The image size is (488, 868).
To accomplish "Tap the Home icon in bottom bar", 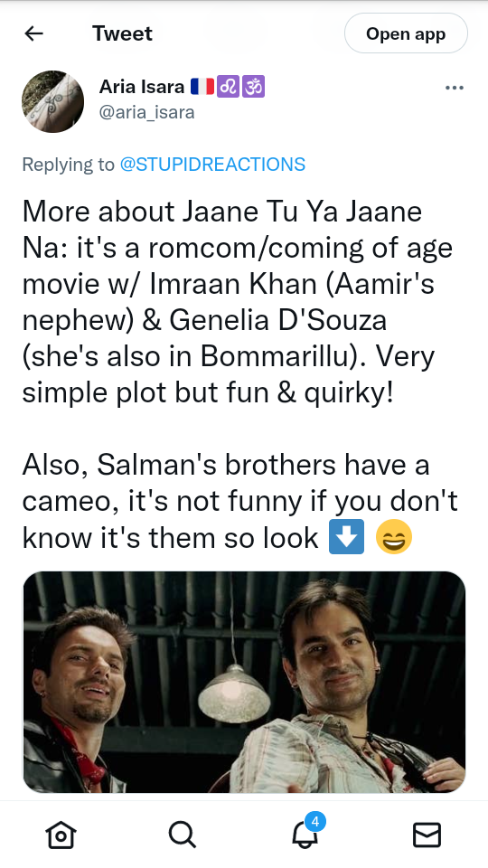I will (61, 834).
